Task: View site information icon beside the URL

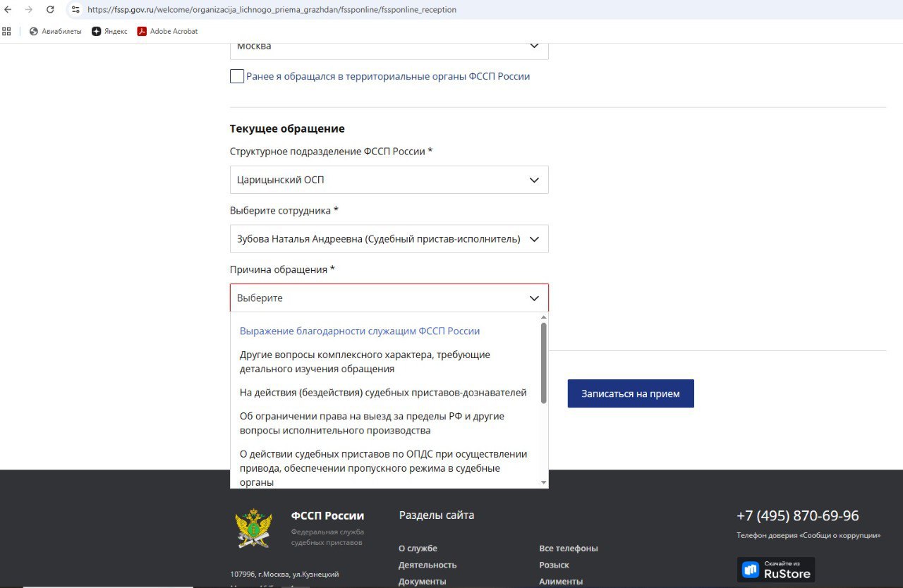Action: pyautogui.click(x=75, y=10)
